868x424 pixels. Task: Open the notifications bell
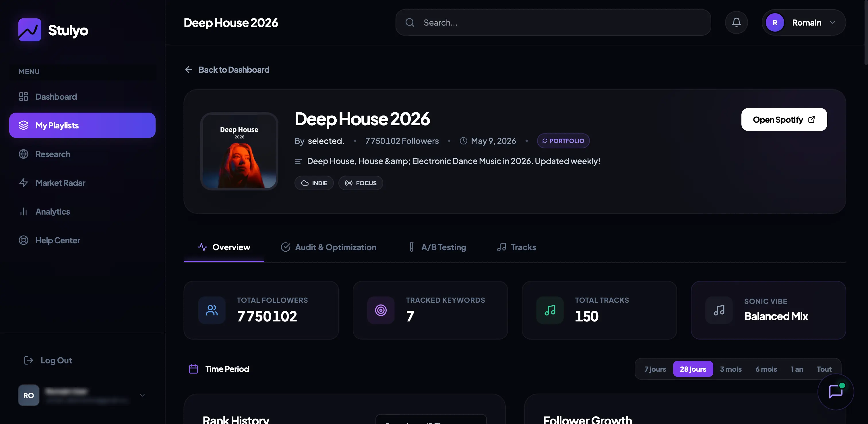(736, 23)
